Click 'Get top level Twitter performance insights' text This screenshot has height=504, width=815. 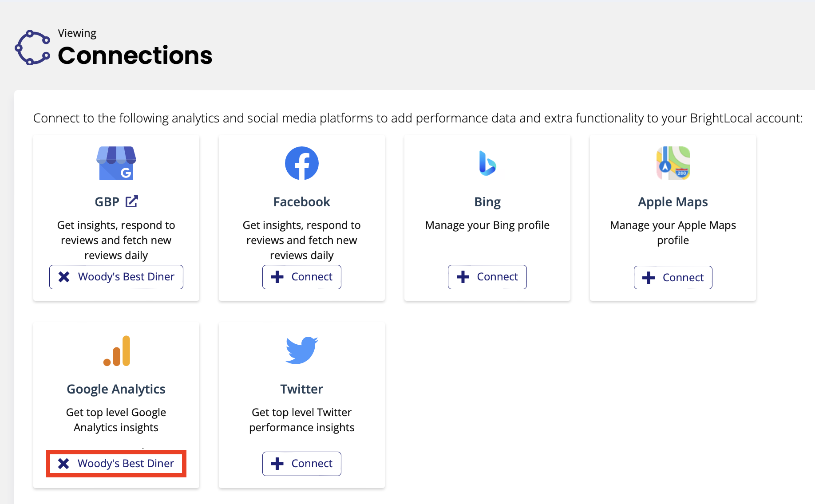pyautogui.click(x=302, y=420)
